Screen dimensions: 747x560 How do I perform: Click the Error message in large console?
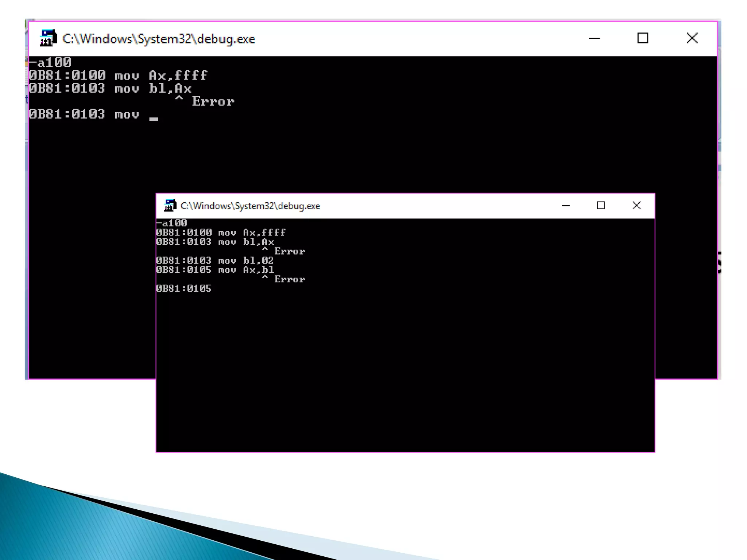click(213, 101)
